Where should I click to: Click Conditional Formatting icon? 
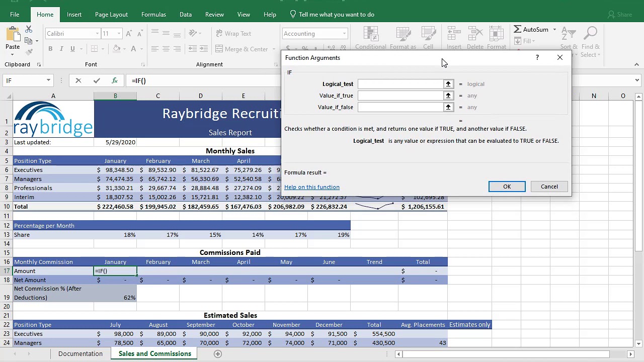tap(370, 34)
